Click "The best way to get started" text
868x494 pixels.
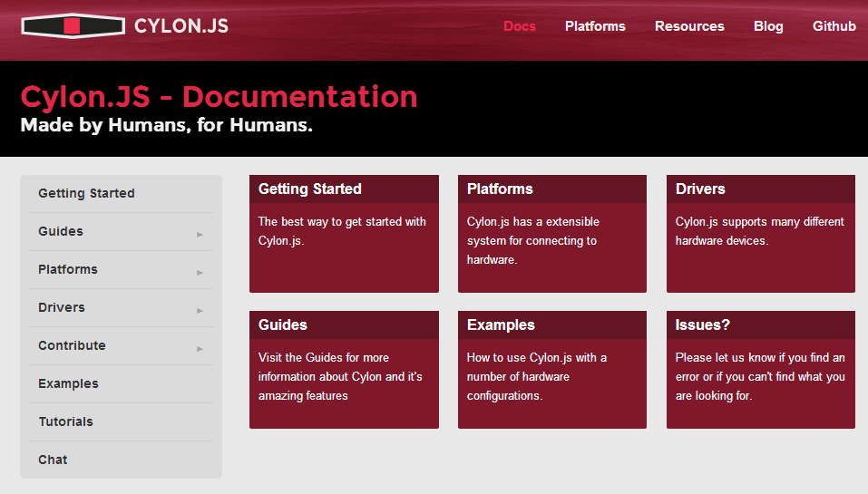[342, 231]
